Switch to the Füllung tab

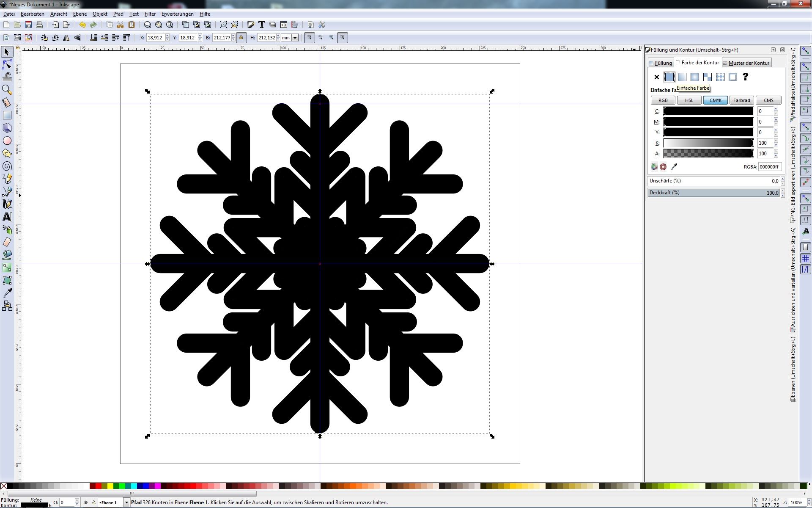point(661,63)
